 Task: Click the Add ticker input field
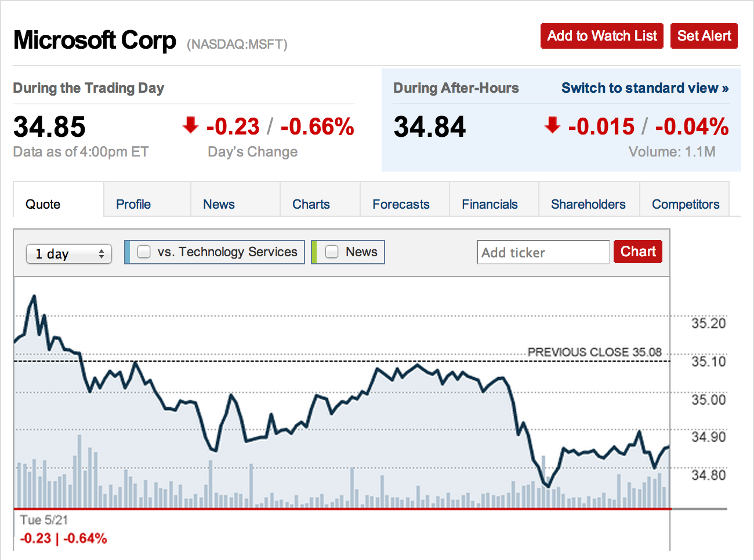coord(543,253)
